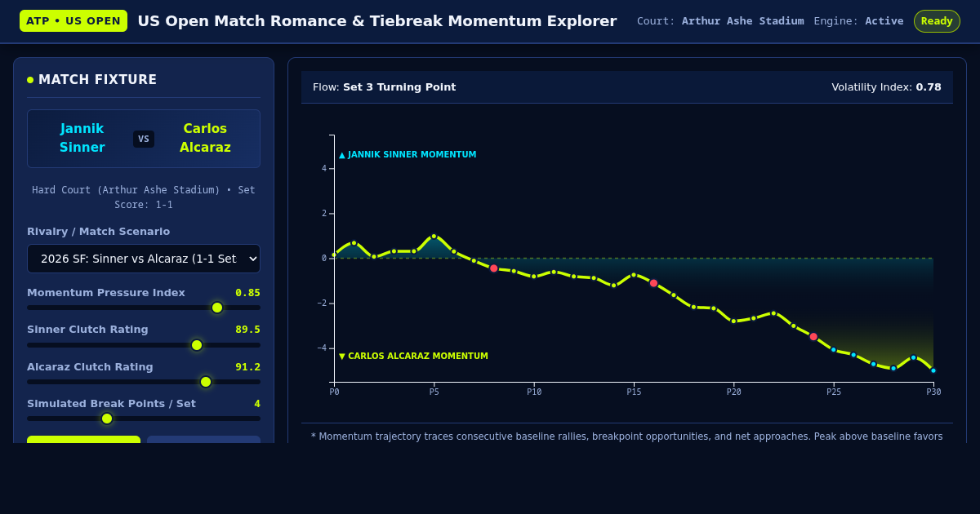This screenshot has height=514, width=980.
Task: Click the 'JANNIK SINNER MOMENTUM' chart legend
Action: (x=408, y=155)
